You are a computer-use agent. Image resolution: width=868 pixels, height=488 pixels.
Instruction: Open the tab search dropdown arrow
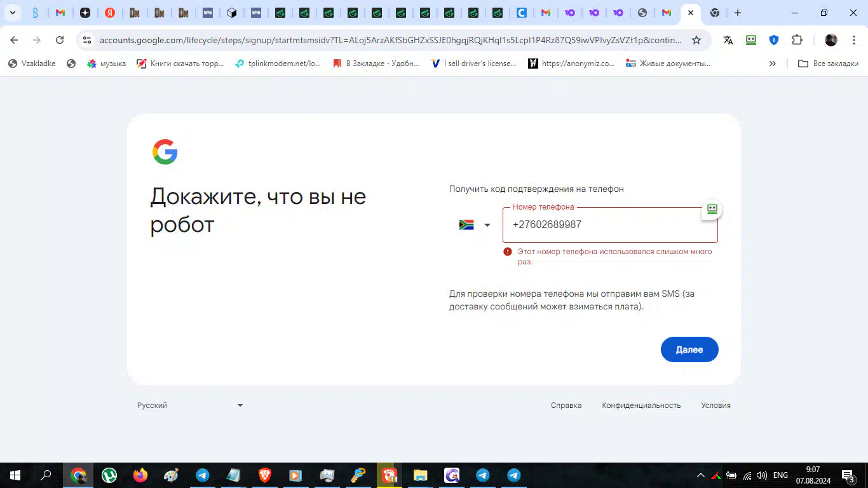[x=12, y=13]
